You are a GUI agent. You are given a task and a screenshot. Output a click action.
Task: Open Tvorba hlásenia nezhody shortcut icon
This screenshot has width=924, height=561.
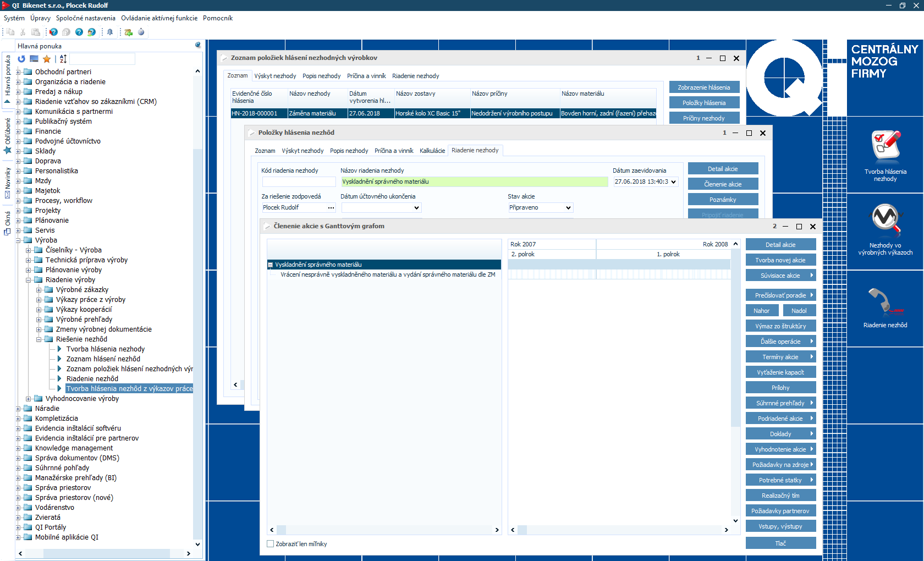click(x=885, y=146)
